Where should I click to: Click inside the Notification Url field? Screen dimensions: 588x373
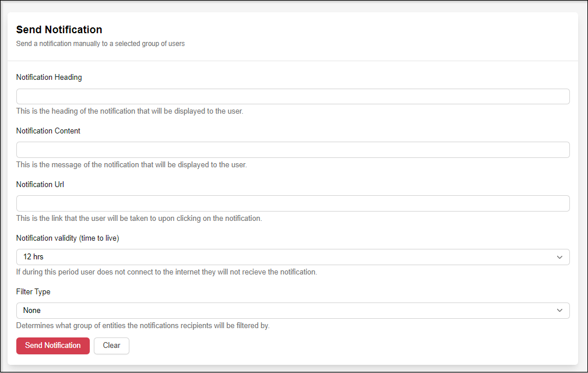point(293,203)
